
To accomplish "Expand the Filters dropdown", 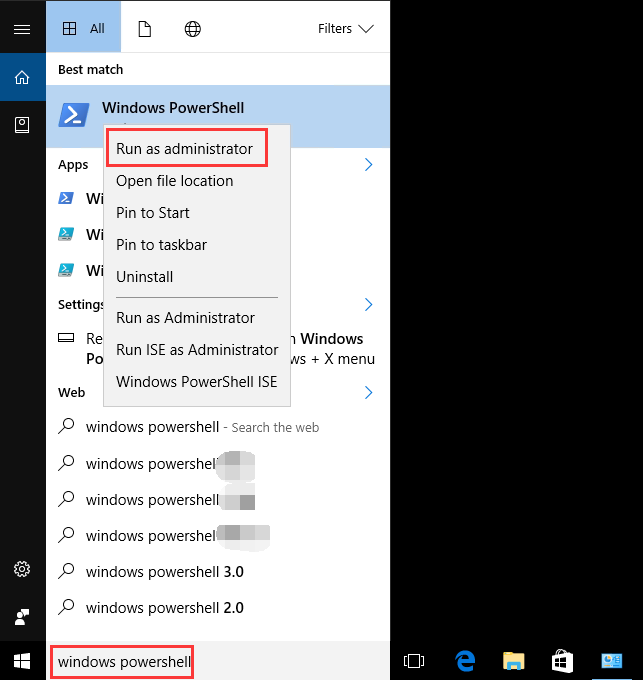I will pyautogui.click(x=345, y=29).
